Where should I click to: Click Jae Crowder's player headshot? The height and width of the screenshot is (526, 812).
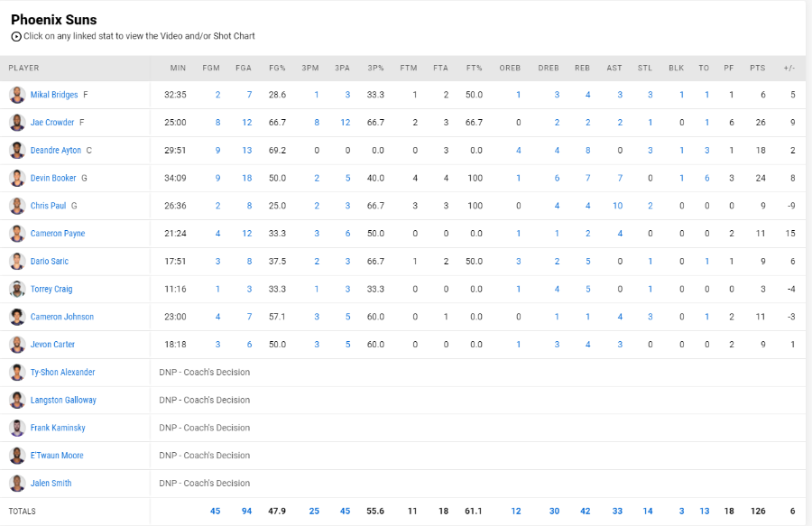click(17, 123)
